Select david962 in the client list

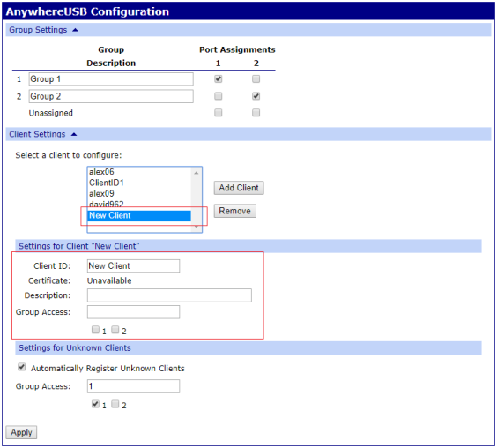139,204
